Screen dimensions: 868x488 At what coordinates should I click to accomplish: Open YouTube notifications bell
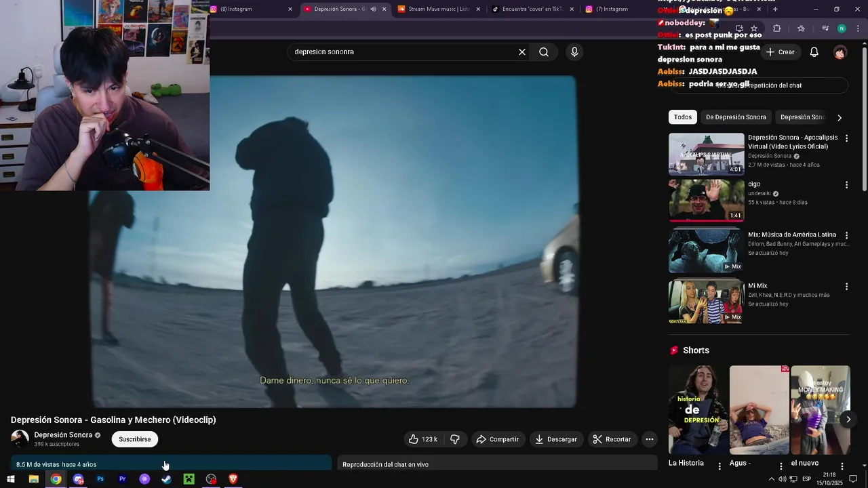coord(814,52)
